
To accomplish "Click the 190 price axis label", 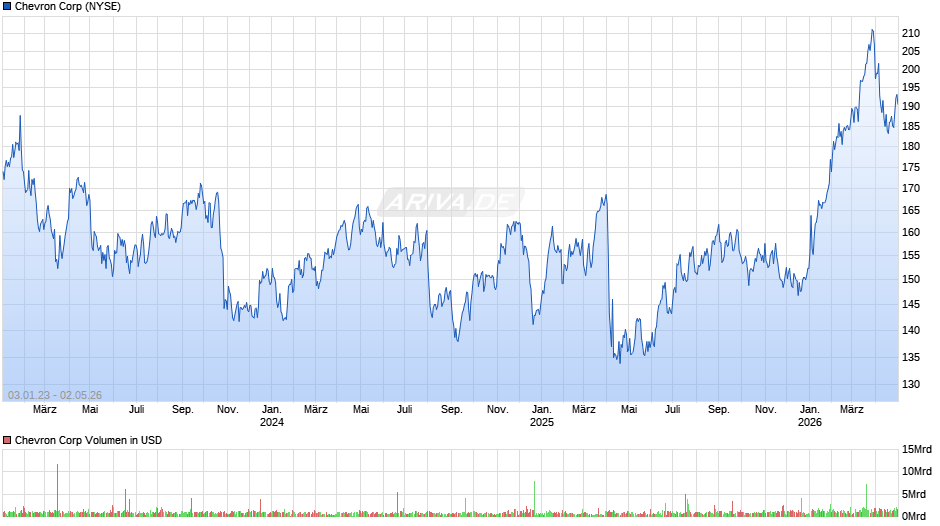I will click(911, 106).
